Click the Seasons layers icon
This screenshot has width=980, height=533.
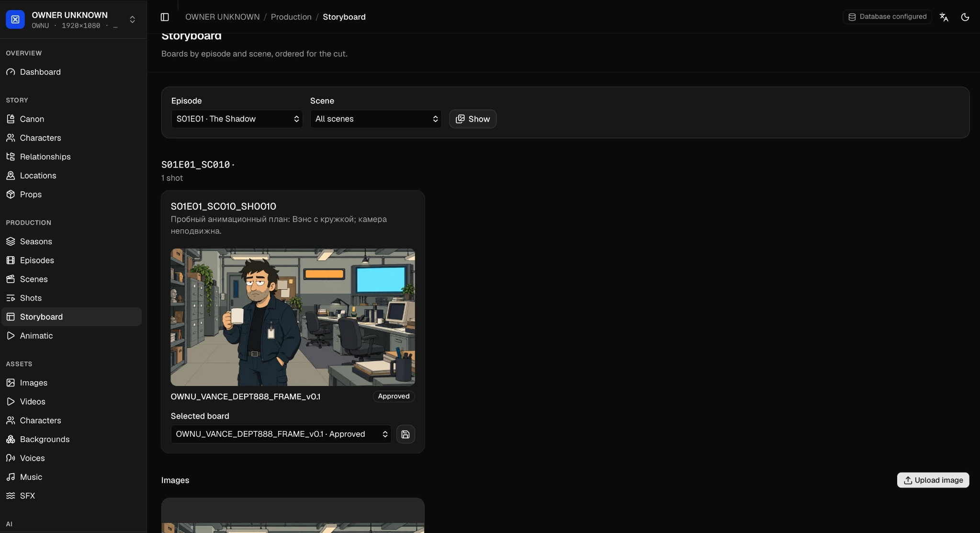[11, 241]
